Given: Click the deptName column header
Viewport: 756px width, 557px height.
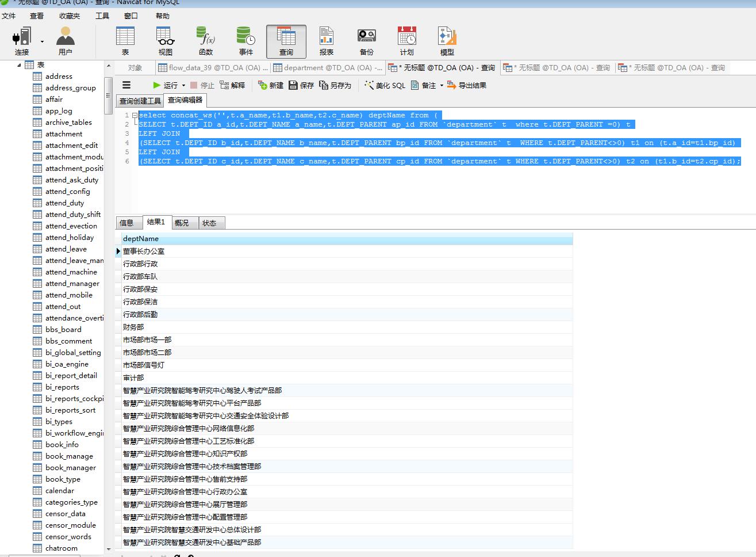Looking at the screenshot, I should pos(141,238).
